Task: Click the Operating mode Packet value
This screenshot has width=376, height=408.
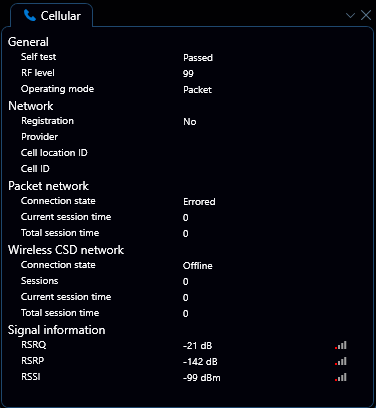Action: point(197,90)
